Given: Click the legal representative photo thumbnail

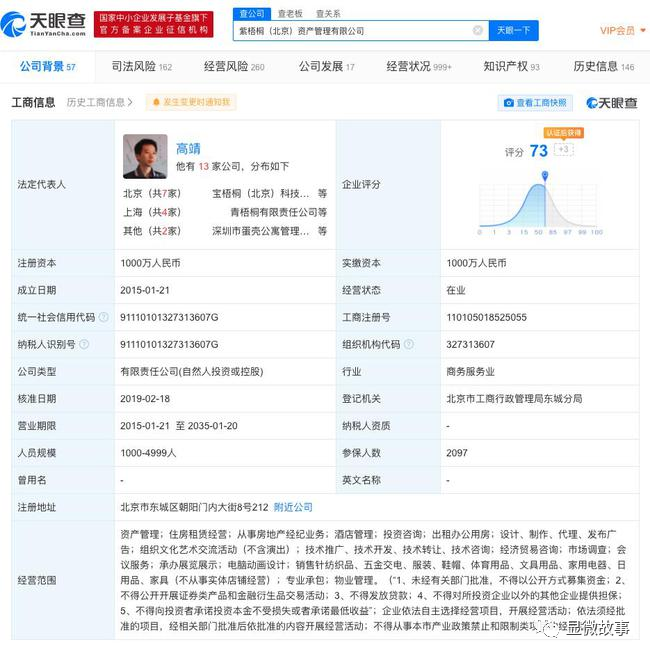Looking at the screenshot, I should click(x=145, y=156).
